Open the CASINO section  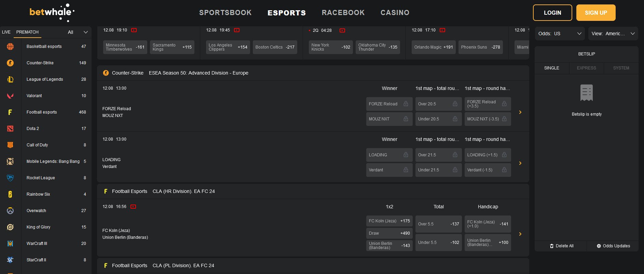coord(395,13)
